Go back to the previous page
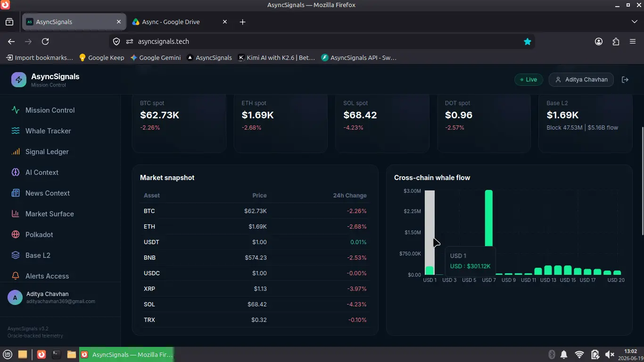This screenshot has width=644, height=362. [11, 41]
